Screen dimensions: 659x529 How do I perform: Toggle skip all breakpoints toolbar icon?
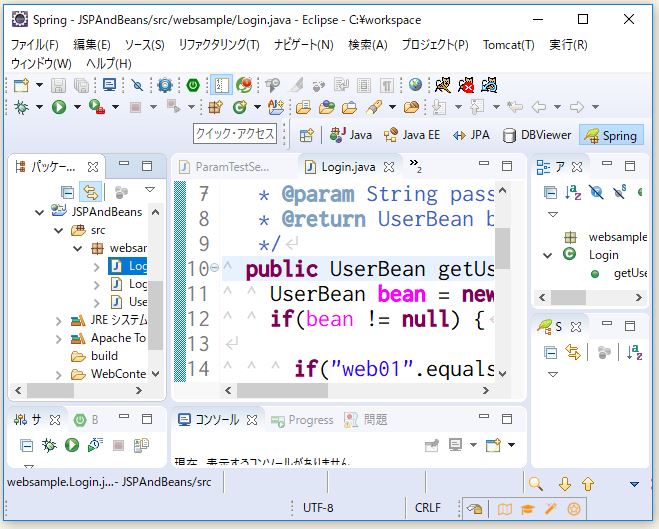pyautogui.click(x=137, y=85)
